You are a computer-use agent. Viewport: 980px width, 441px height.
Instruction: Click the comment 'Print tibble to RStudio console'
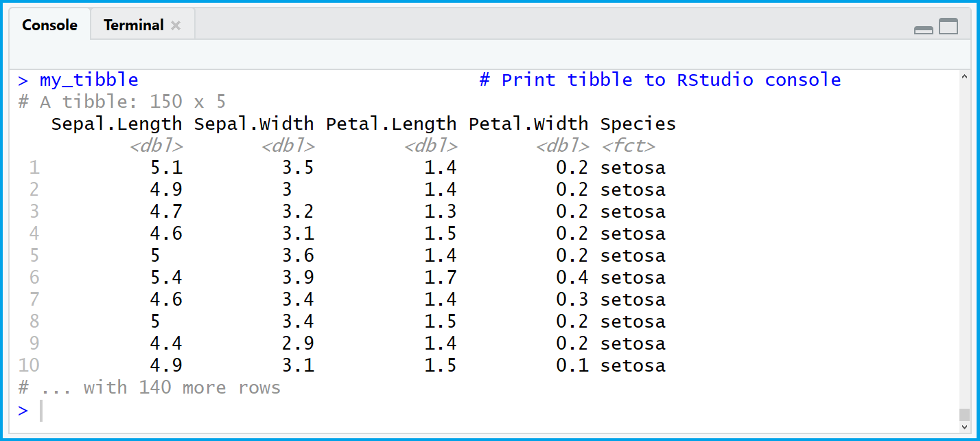[660, 80]
